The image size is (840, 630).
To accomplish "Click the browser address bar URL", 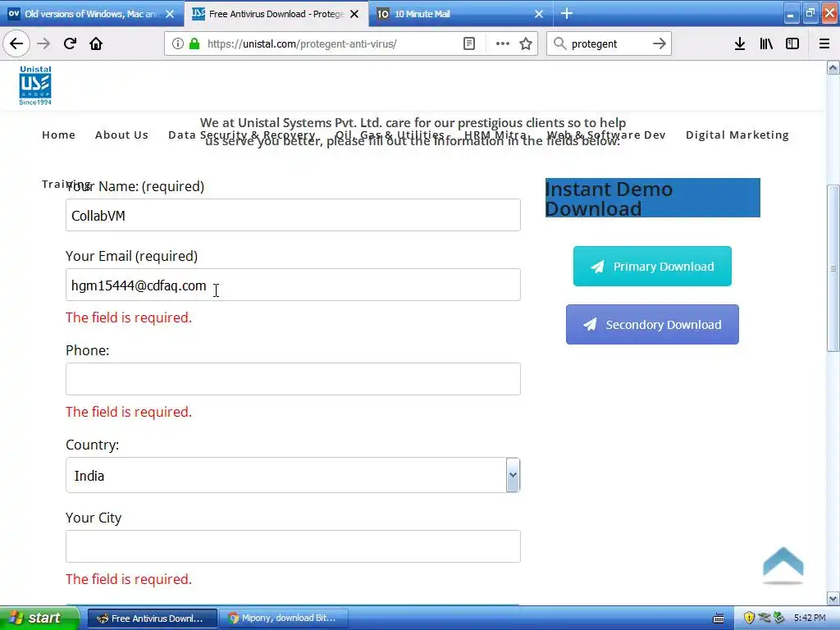I will (302, 44).
